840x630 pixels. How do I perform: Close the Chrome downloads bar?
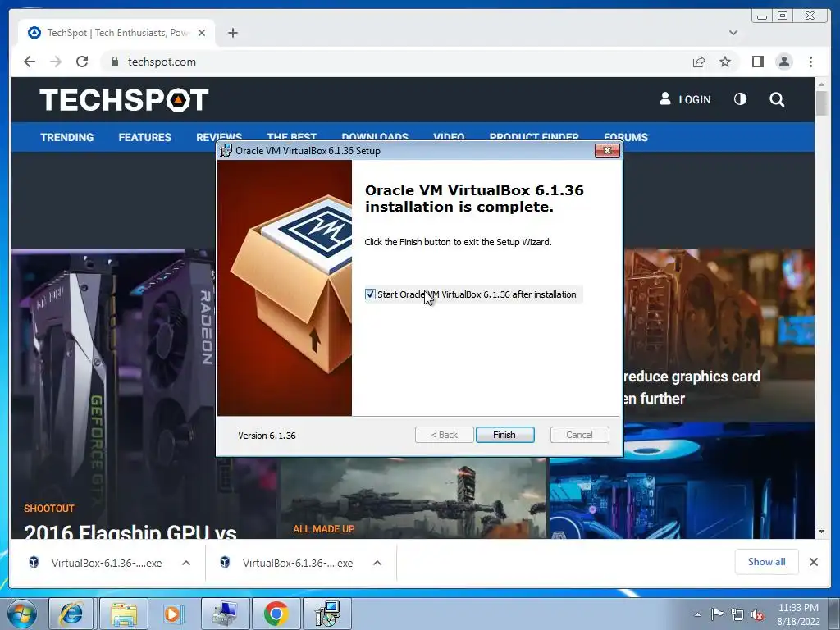click(x=813, y=562)
